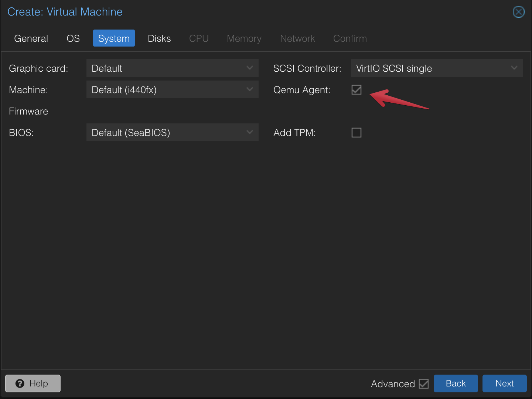Close the Create Virtual Machine dialog

[518, 12]
